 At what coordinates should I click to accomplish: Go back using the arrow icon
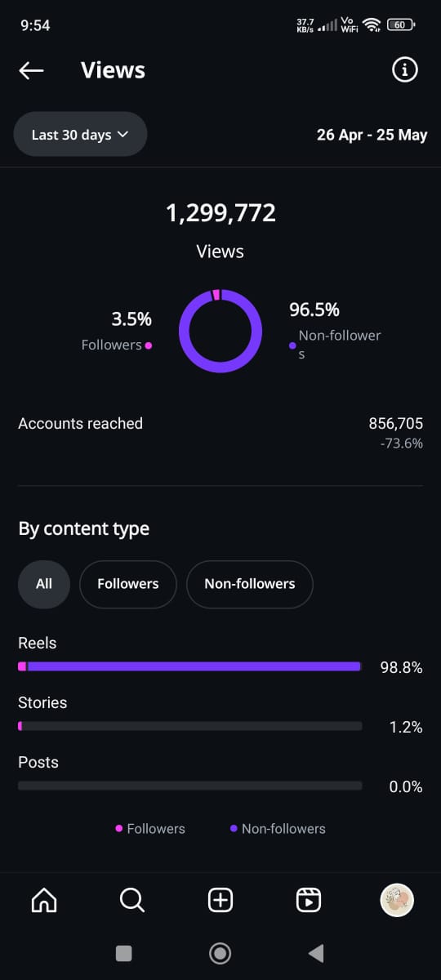(x=31, y=70)
